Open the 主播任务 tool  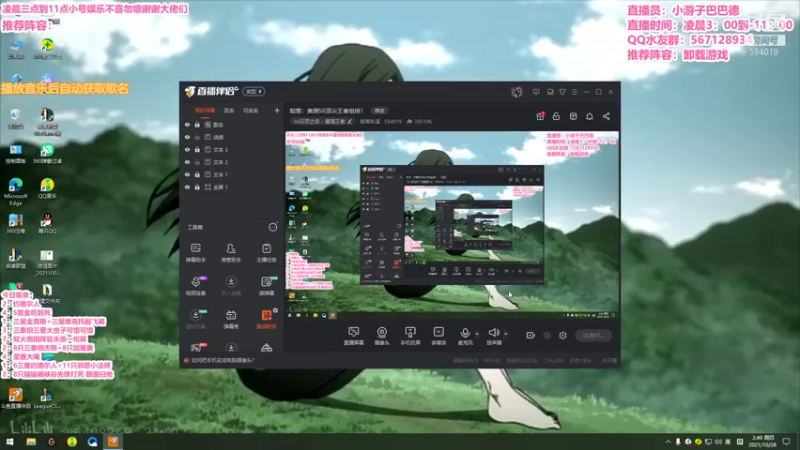coord(266,252)
